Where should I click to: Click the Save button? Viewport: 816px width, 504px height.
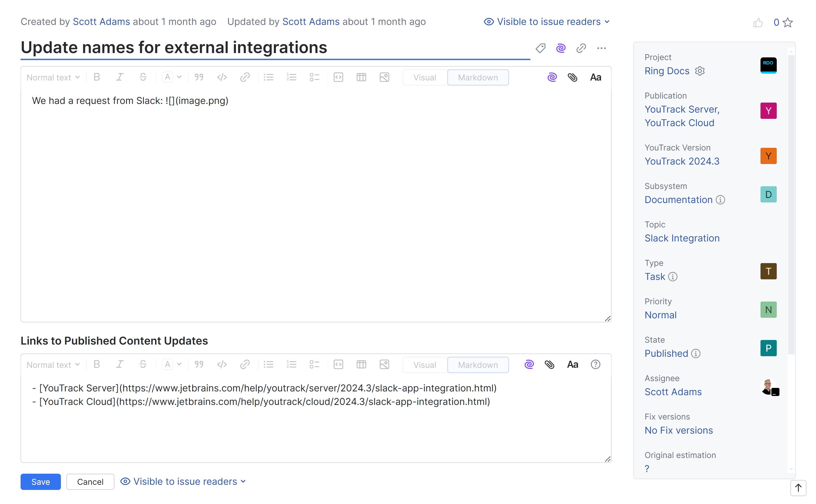click(40, 482)
